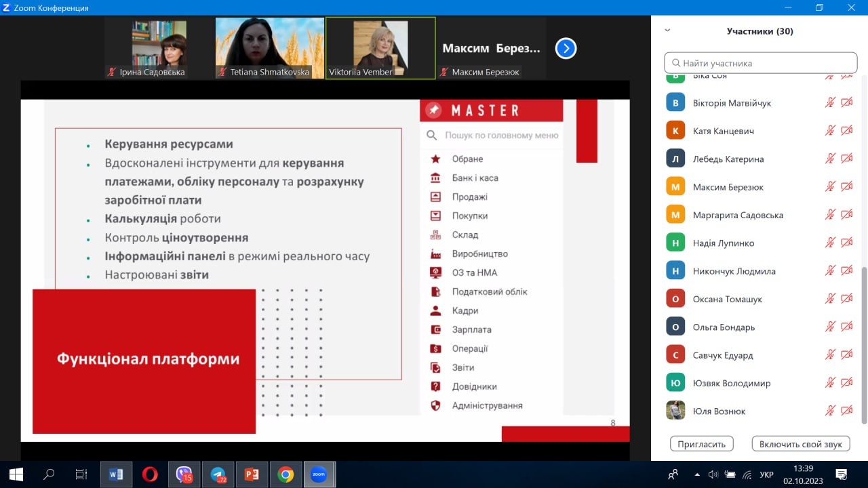Toggle microphone for Юля Возняк
868x488 pixels.
point(829,410)
